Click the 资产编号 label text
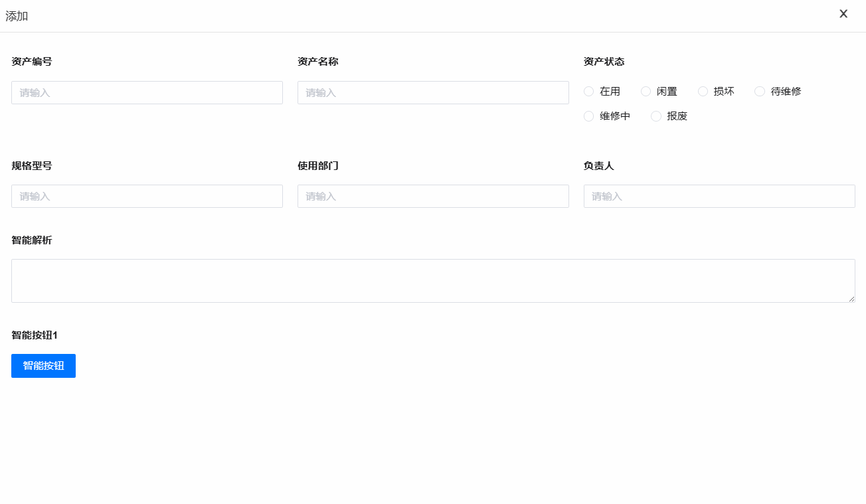 pos(31,61)
